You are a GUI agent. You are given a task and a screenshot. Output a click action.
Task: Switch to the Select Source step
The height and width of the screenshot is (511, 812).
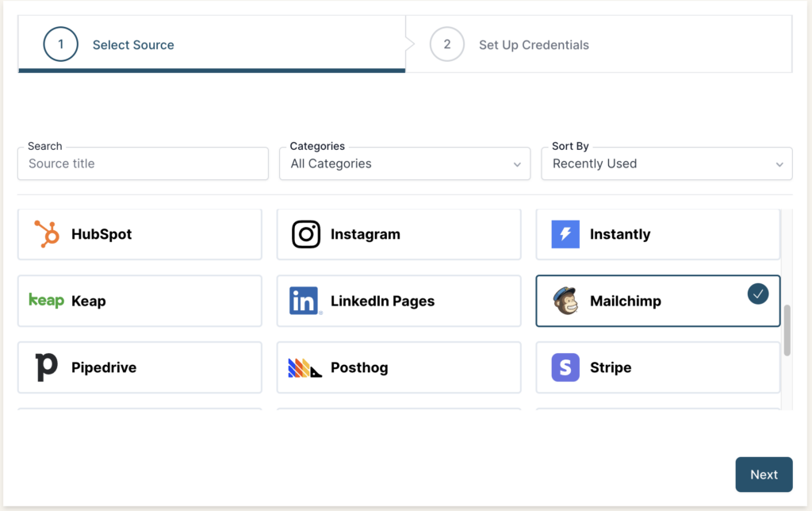(133, 44)
